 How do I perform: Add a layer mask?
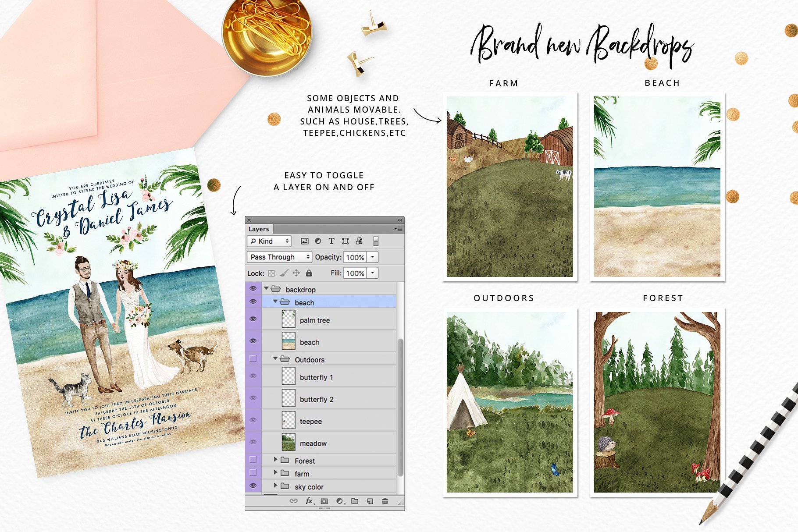pyautogui.click(x=324, y=501)
